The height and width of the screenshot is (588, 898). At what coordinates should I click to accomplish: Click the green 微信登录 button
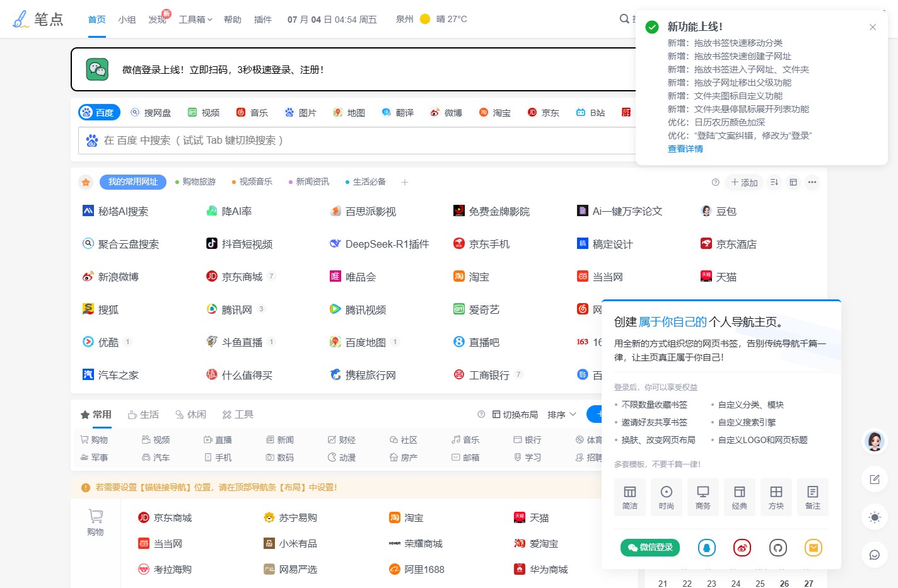coord(650,548)
